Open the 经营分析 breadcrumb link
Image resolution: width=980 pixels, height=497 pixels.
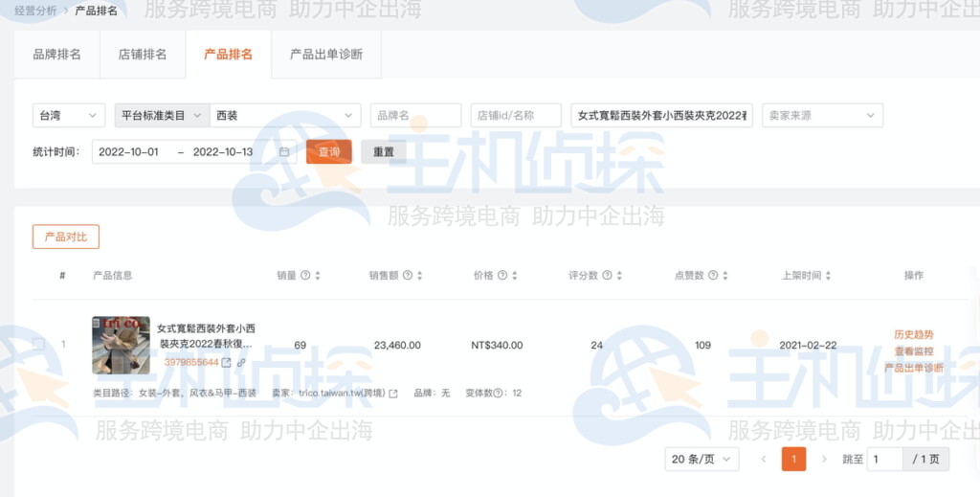35,11
